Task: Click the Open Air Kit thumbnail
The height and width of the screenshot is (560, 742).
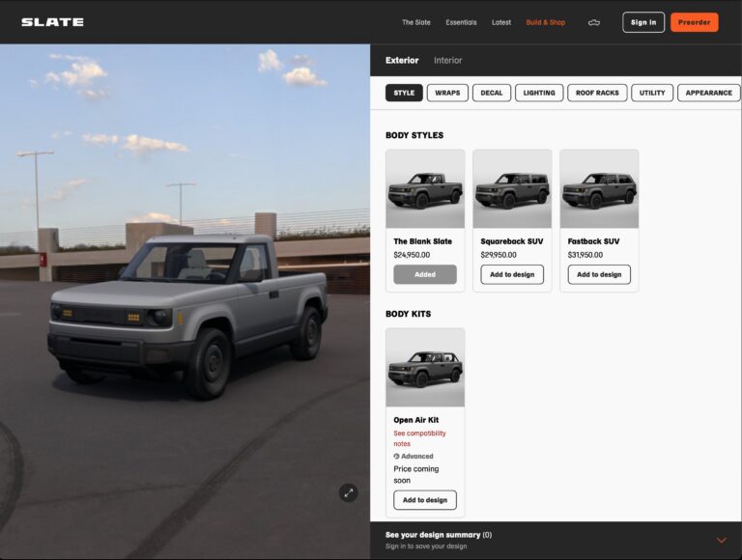Action: click(425, 368)
